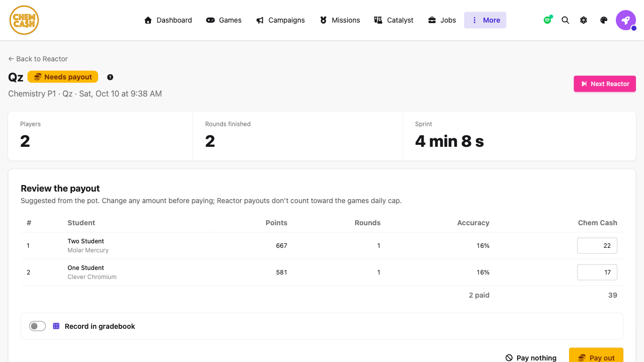The height and width of the screenshot is (362, 644).
Task: Go to Games section
Action: [224, 20]
